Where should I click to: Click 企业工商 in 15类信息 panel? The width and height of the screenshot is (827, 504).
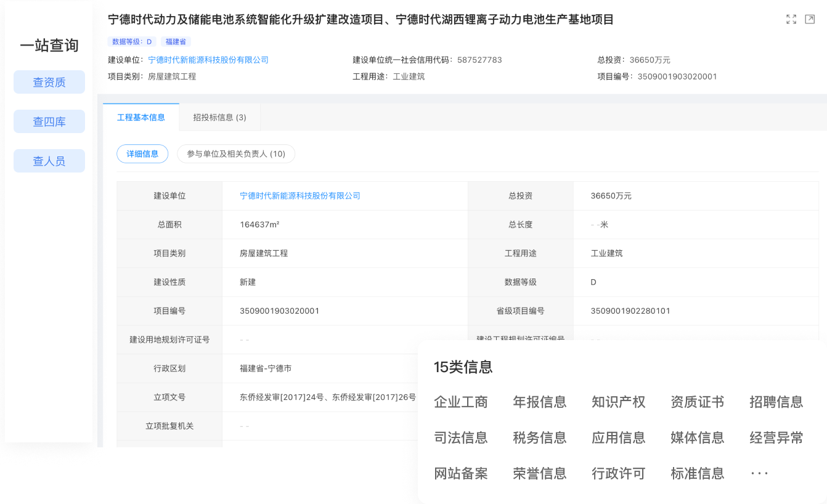[461, 402]
